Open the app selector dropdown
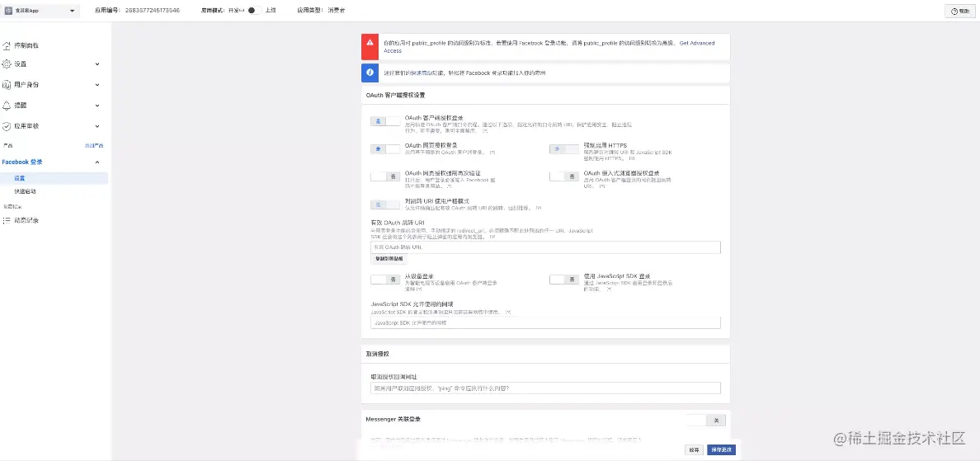980x461 pixels. click(41, 11)
